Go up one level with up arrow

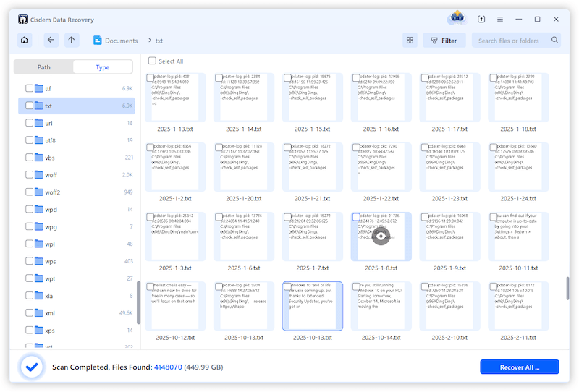tap(71, 41)
